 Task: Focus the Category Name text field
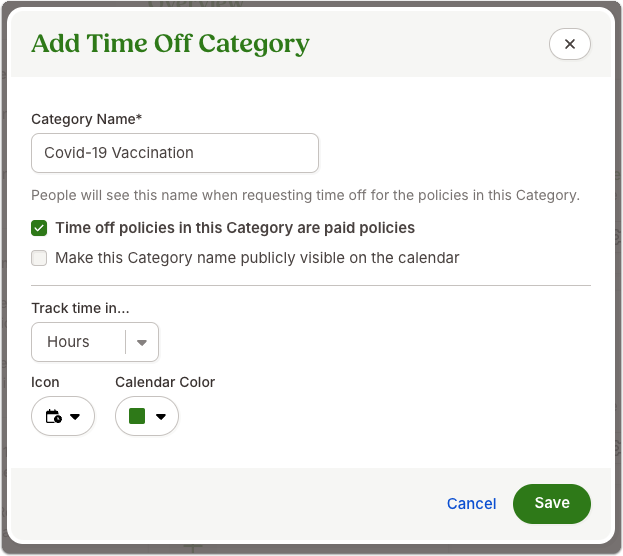tap(175, 153)
